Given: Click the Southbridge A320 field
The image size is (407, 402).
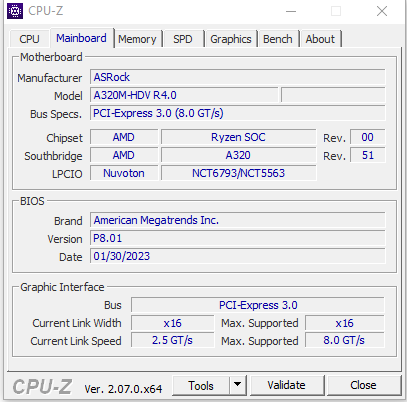Looking at the screenshot, I should 238,155.
